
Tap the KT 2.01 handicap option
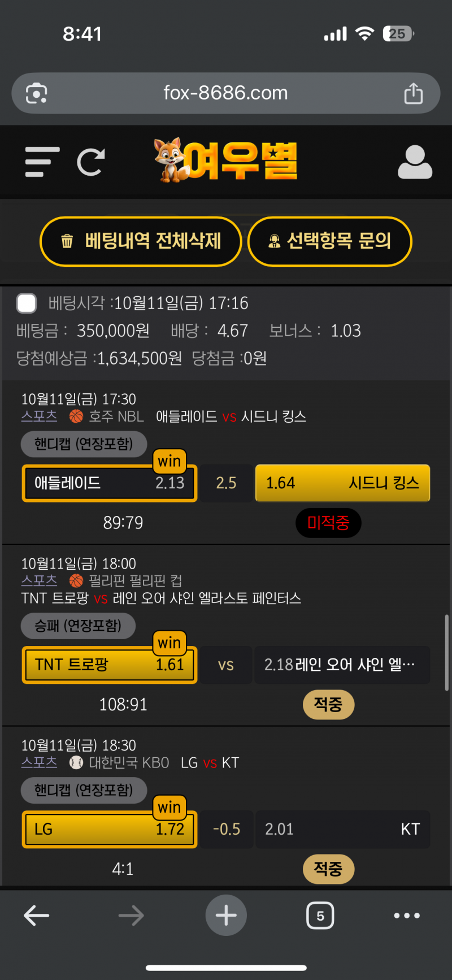coord(342,829)
